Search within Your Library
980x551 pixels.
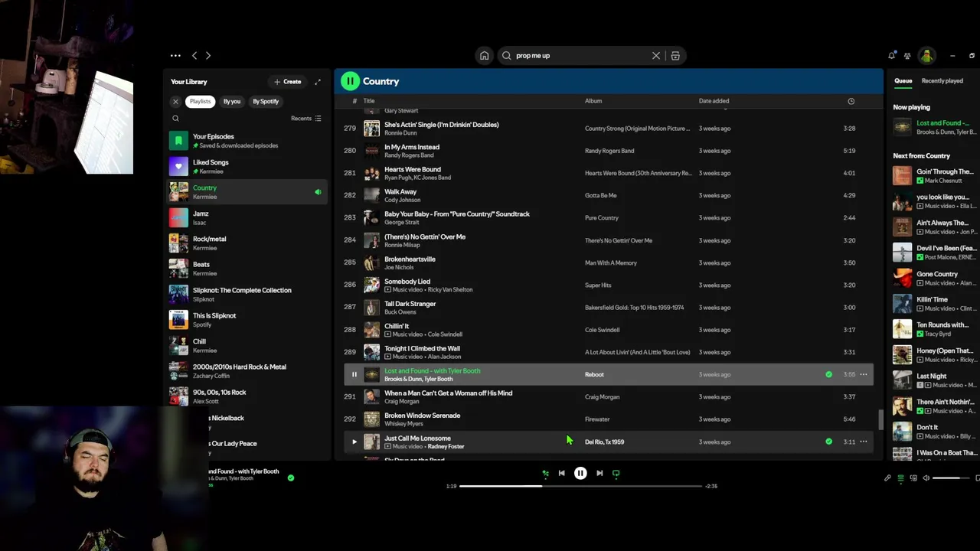[175, 119]
